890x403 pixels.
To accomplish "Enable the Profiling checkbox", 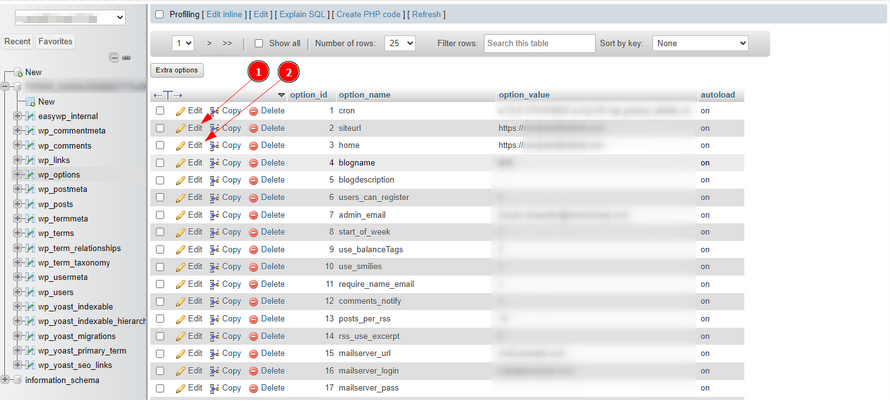I will tap(159, 14).
